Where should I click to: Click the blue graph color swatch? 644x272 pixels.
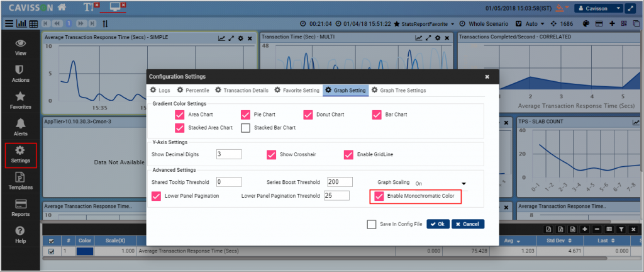point(85,251)
